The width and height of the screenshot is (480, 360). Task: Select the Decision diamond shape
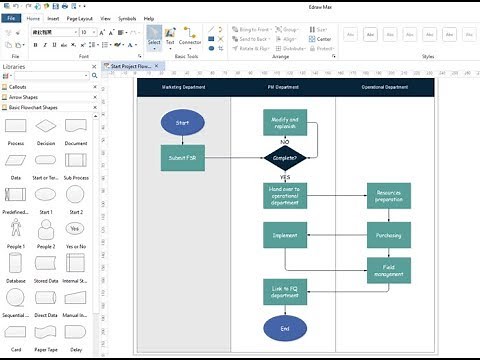[x=46, y=126]
